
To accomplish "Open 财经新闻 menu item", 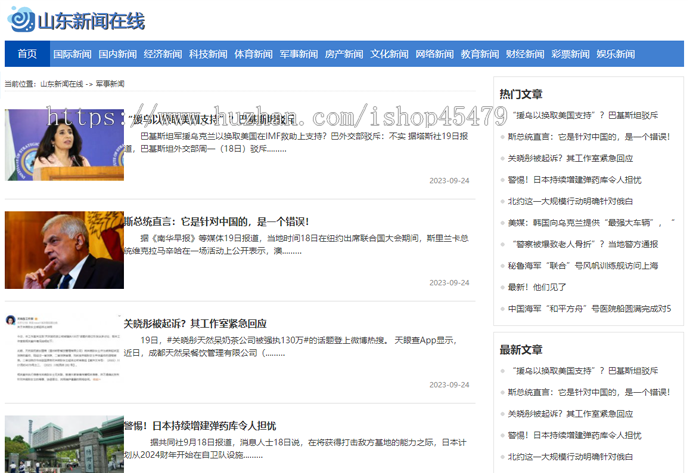I will (525, 54).
